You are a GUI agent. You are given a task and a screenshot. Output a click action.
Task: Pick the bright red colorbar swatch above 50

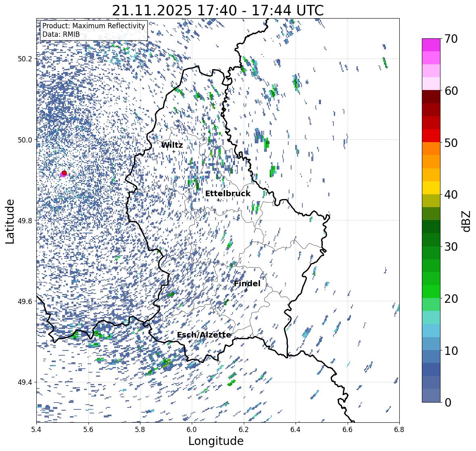431,136
